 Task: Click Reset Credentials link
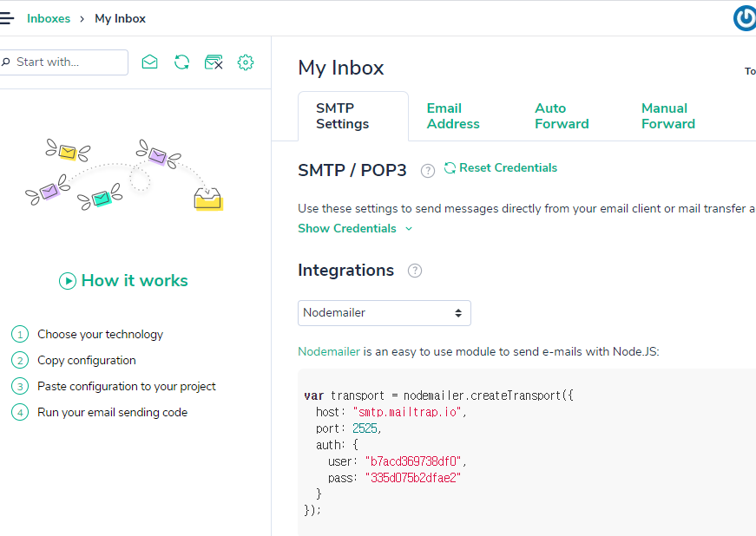[x=501, y=167]
